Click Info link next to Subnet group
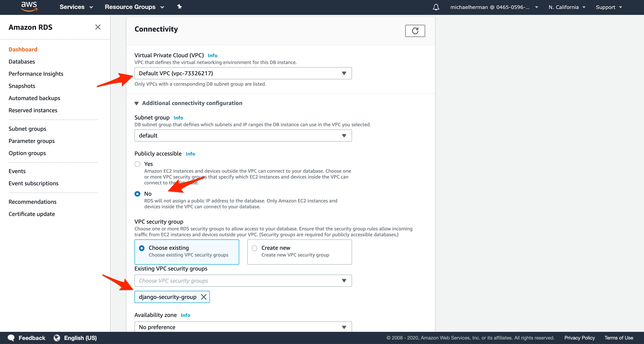The height and width of the screenshot is (344, 644). click(178, 118)
